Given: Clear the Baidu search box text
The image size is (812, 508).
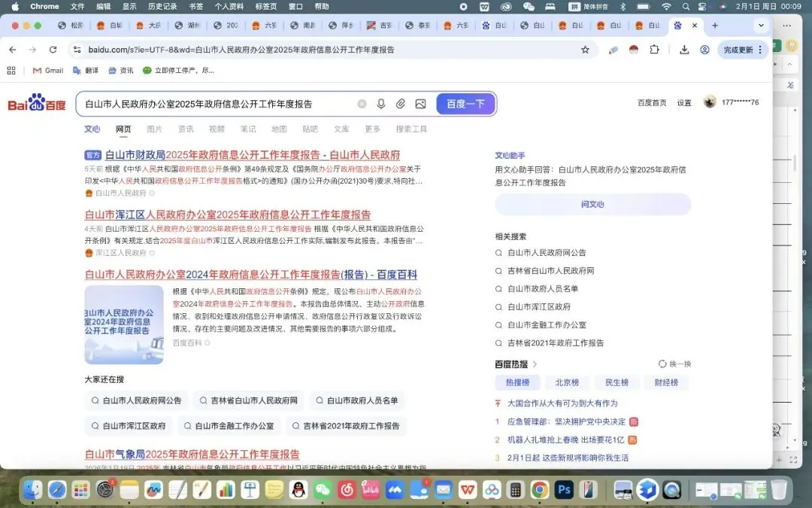Looking at the screenshot, I should (x=362, y=104).
